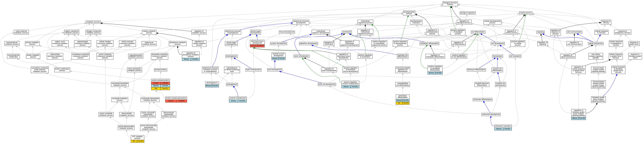Select the 'bone mineralization' node
The height and width of the screenshot is (144, 644).
[302, 56]
